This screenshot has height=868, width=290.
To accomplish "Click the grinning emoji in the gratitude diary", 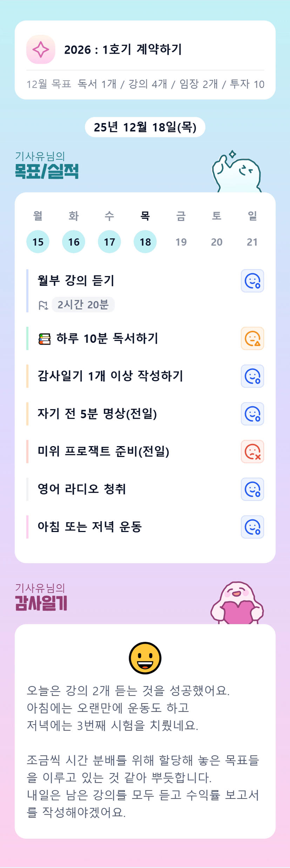I will (145, 658).
